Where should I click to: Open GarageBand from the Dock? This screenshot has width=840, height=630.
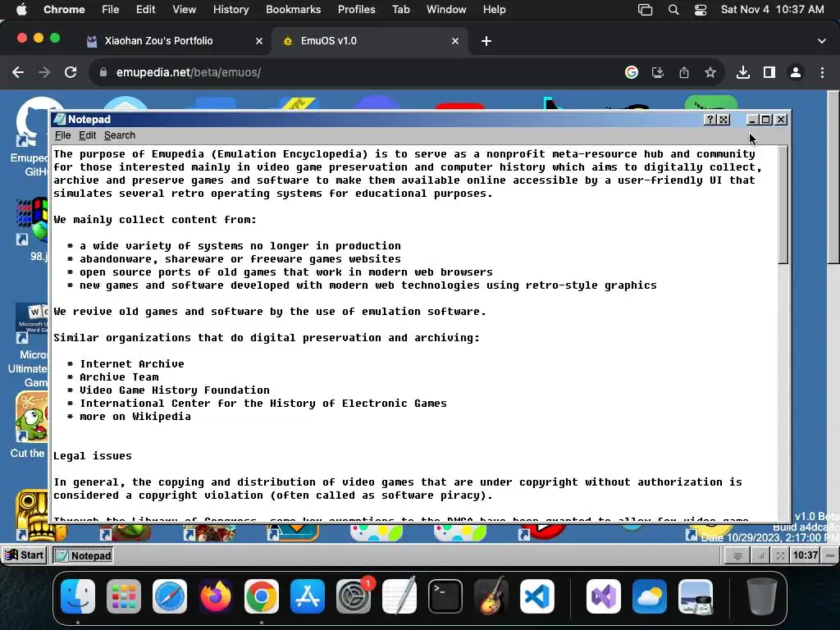pyautogui.click(x=491, y=596)
